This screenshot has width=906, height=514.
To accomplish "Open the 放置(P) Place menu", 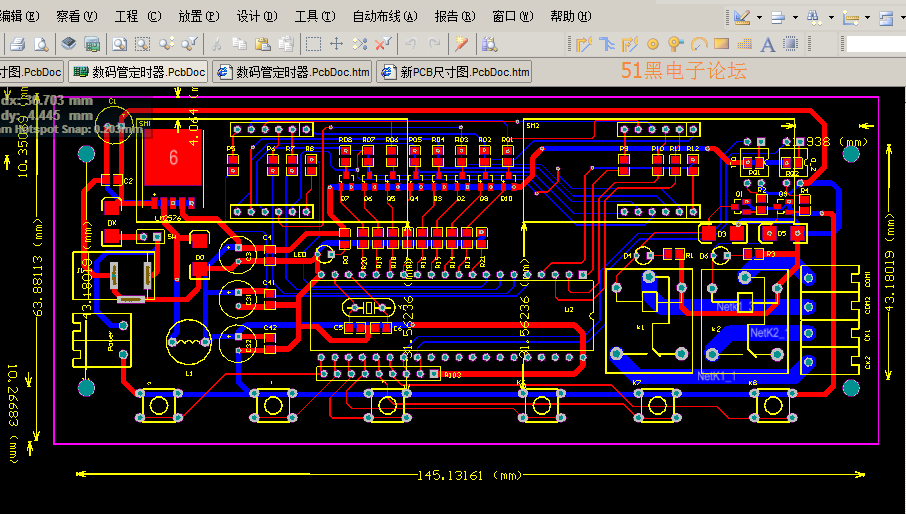I will pos(199,16).
